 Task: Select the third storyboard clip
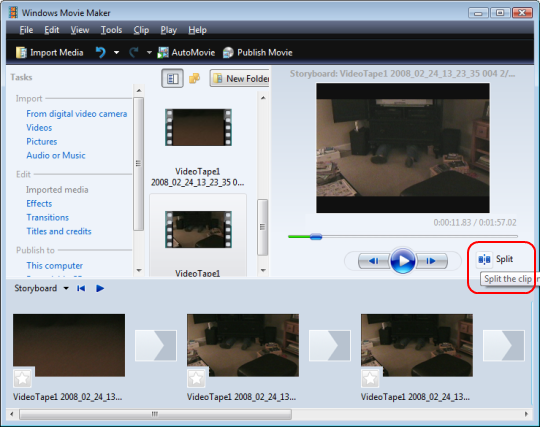coord(417,345)
